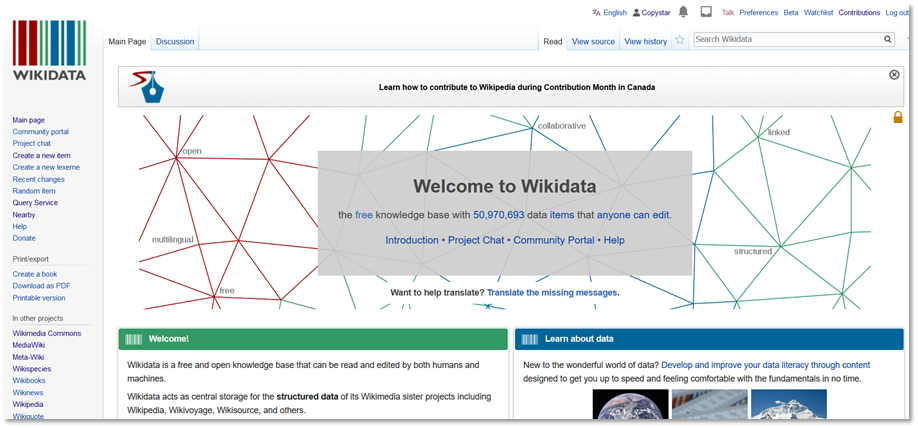918x428 pixels.
Task: Click Create a book
Action: click(35, 274)
